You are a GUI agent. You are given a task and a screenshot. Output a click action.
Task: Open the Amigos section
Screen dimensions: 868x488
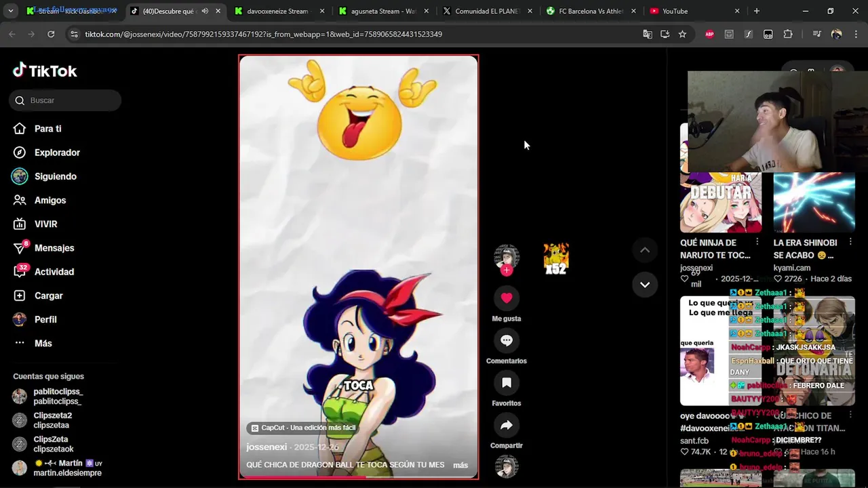point(50,200)
